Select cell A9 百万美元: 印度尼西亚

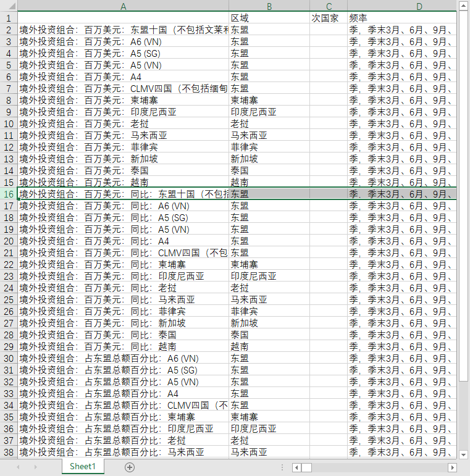123,112
